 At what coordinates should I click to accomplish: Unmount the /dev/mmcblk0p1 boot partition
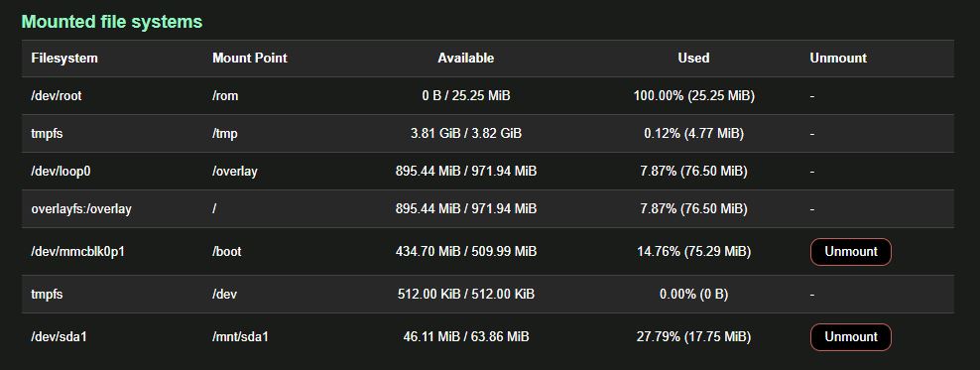click(851, 252)
